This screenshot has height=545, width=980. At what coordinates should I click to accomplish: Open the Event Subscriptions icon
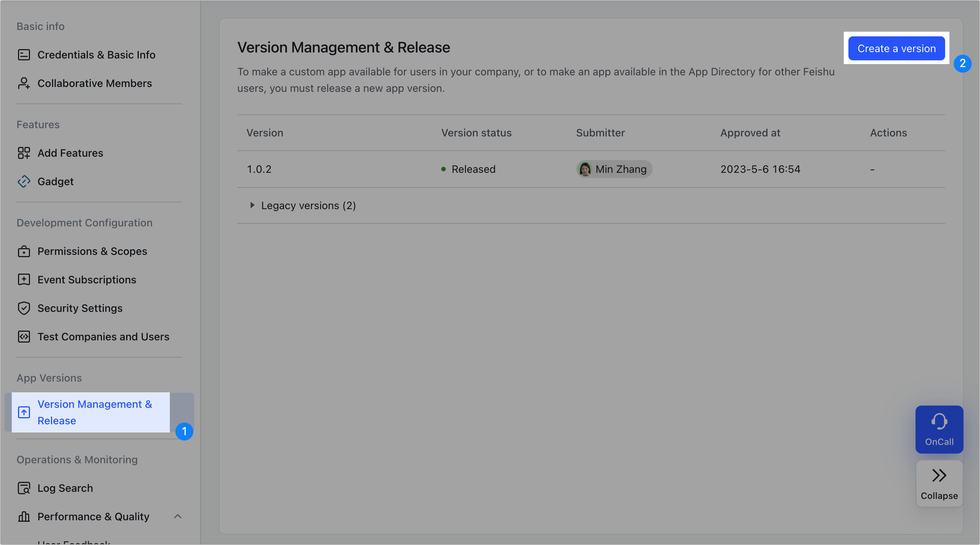pyautogui.click(x=24, y=280)
